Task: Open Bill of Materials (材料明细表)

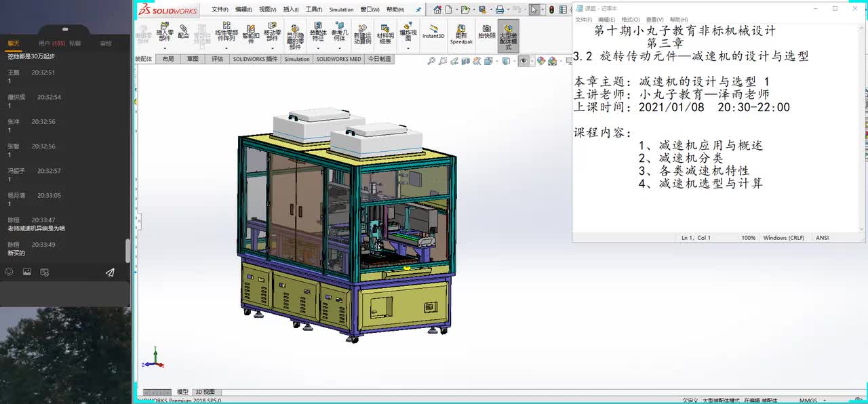Action: (385, 34)
